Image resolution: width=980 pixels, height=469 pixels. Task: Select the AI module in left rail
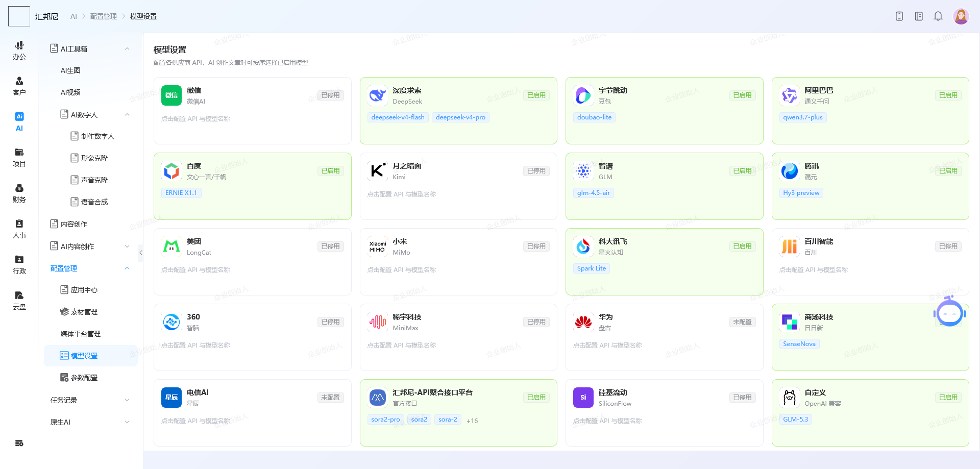point(19,122)
